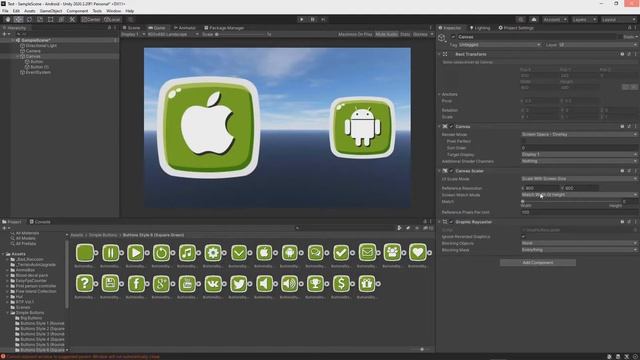Select the Rotate tool in toolbar
This screenshot has height=360, width=640.
pyautogui.click(x=29, y=19)
